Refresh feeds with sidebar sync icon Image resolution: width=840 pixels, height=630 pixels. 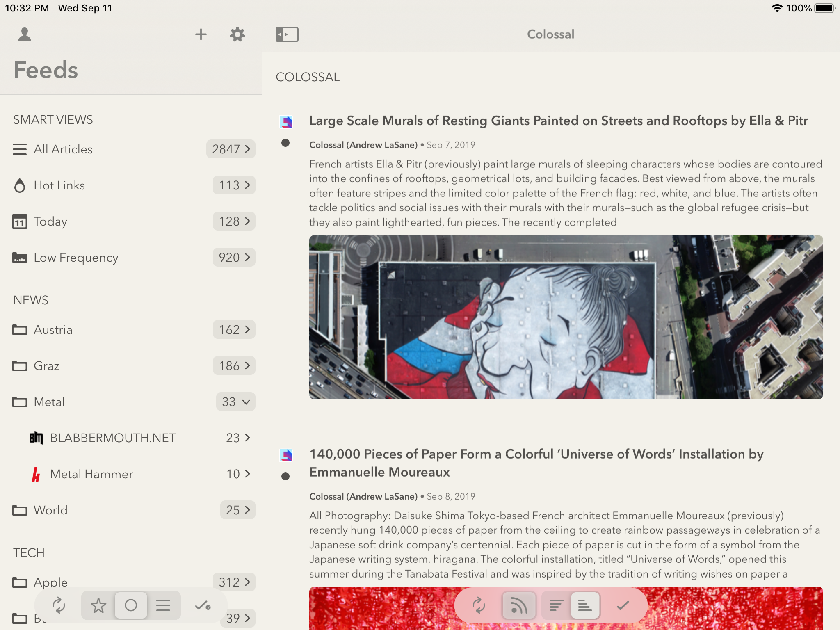coord(59,605)
